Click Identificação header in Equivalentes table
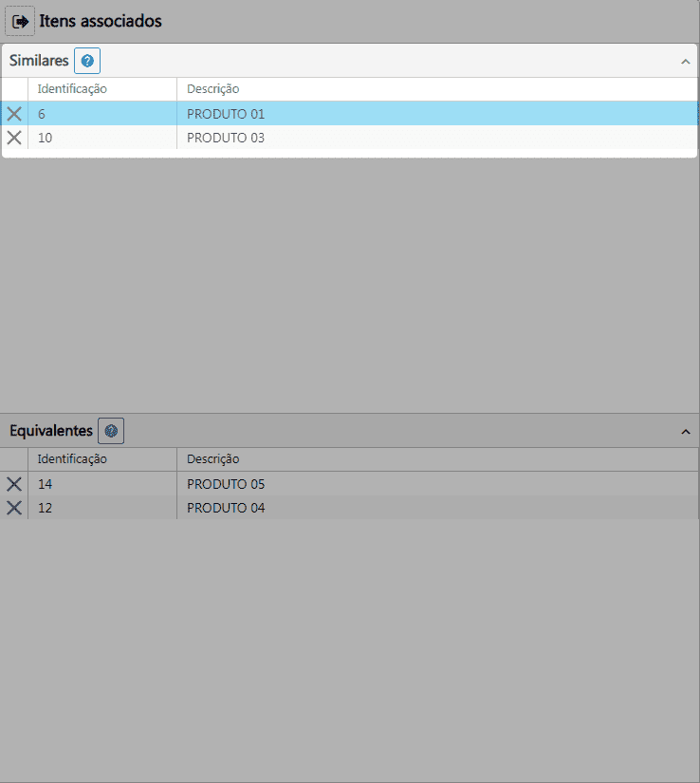This screenshot has width=700, height=783. pyautogui.click(x=72, y=459)
